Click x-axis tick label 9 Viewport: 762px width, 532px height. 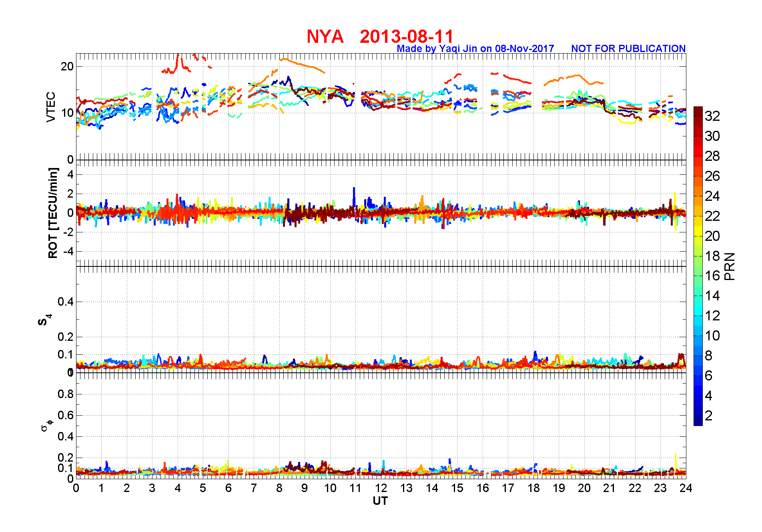click(305, 488)
